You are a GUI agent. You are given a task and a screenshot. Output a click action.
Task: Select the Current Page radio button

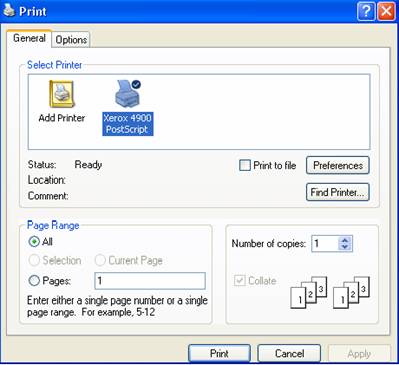pos(100,260)
